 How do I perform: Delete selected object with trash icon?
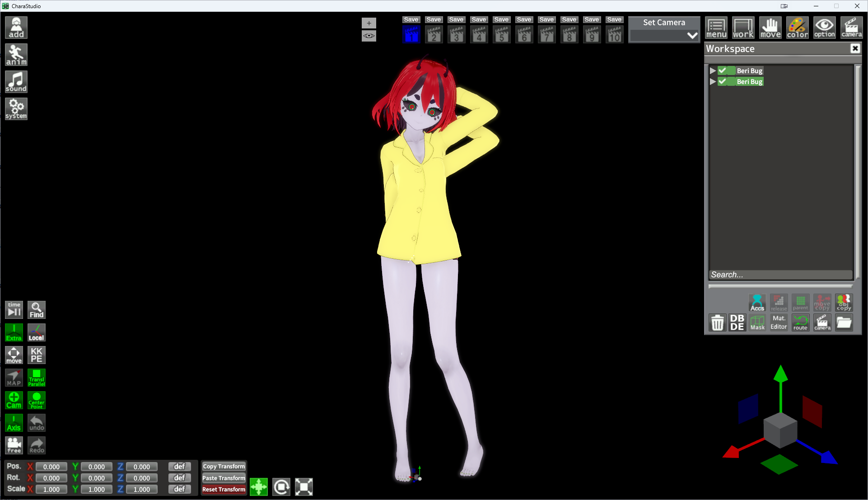pos(717,322)
